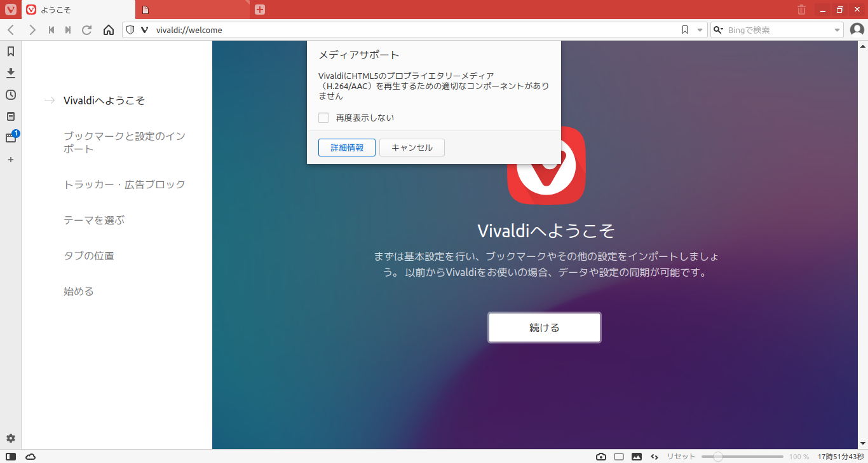Go forward with the forward arrow
The image size is (868, 463).
32,30
